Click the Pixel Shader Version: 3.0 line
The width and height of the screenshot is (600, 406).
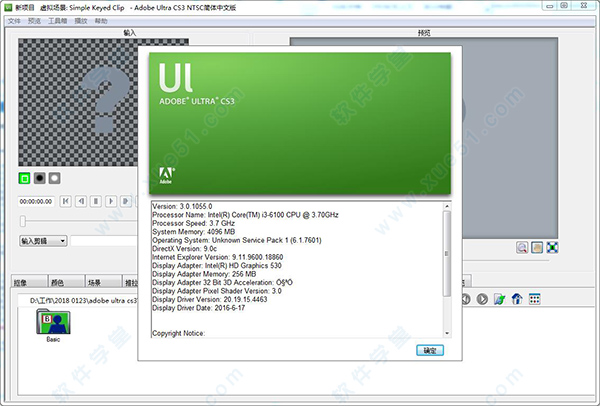click(x=217, y=291)
